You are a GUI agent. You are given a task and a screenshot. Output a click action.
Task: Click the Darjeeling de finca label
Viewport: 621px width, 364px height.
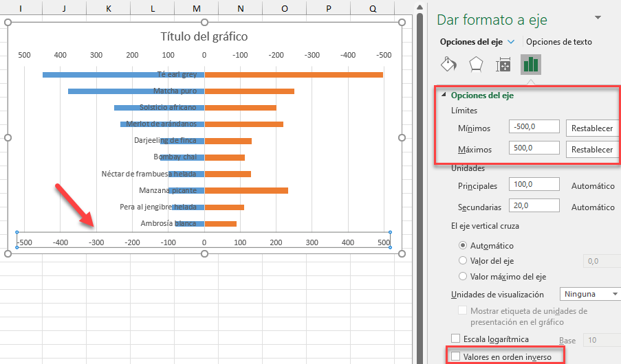tap(165, 140)
